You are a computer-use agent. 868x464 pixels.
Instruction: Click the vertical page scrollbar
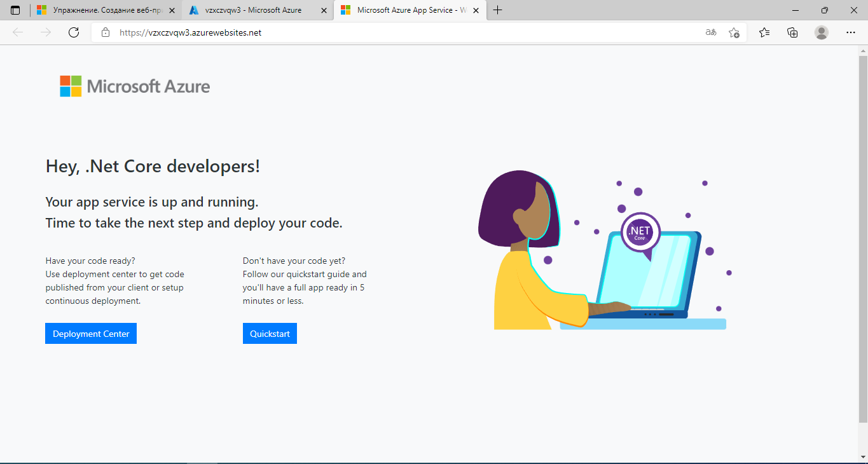click(863, 191)
